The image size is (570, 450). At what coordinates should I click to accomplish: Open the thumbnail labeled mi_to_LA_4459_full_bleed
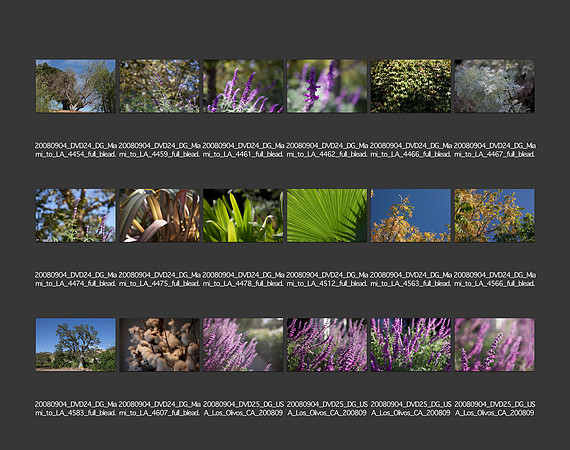(160, 86)
